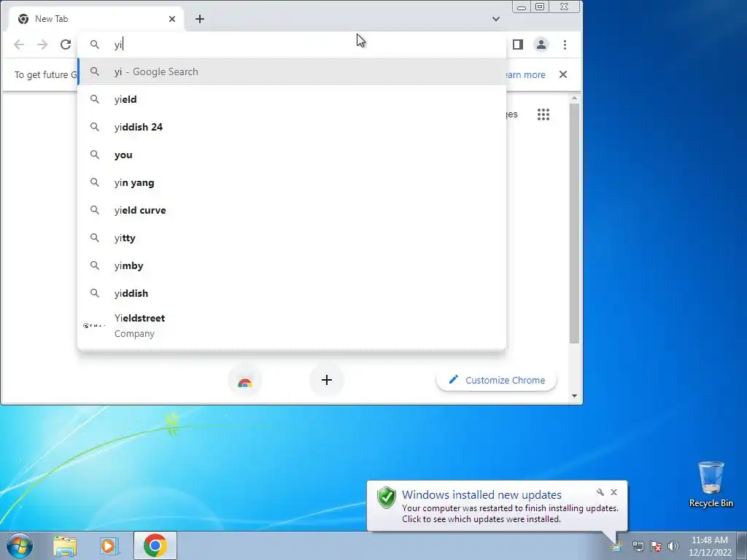Click the scrollbar up arrow
747x560 pixels.
point(575,98)
